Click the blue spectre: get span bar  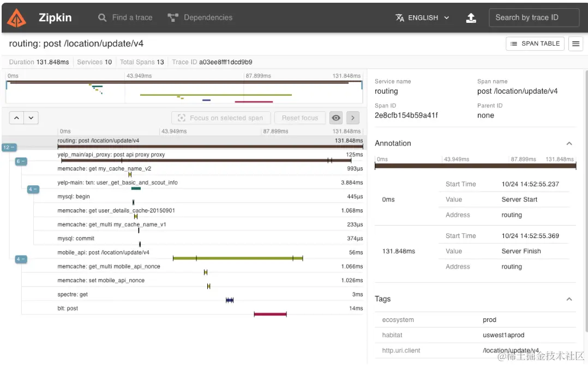[230, 300]
